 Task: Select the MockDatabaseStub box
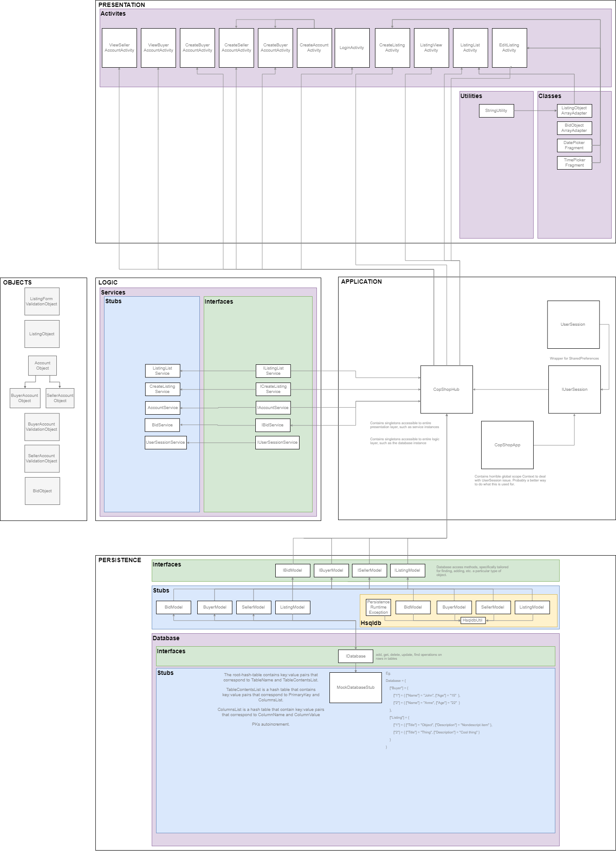[355, 687]
